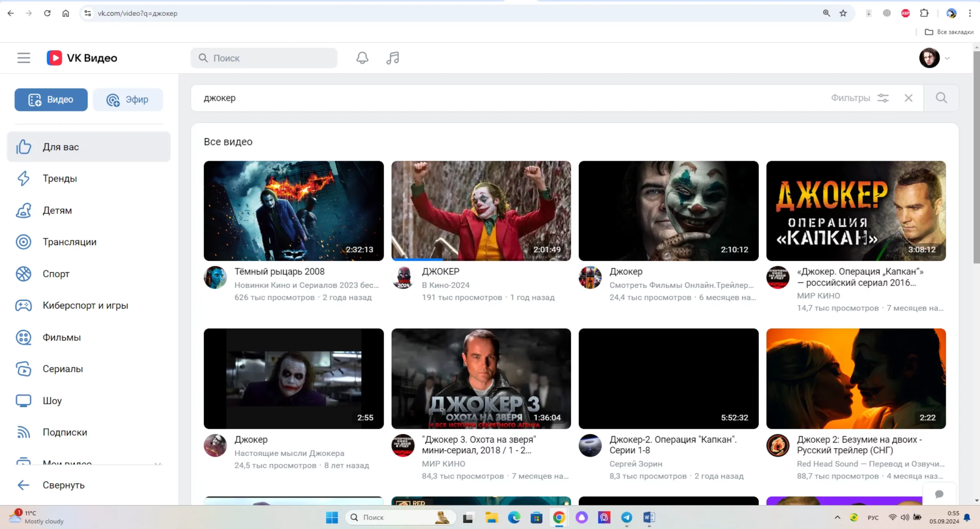
Task: Open the music note icon
Action: tap(393, 58)
